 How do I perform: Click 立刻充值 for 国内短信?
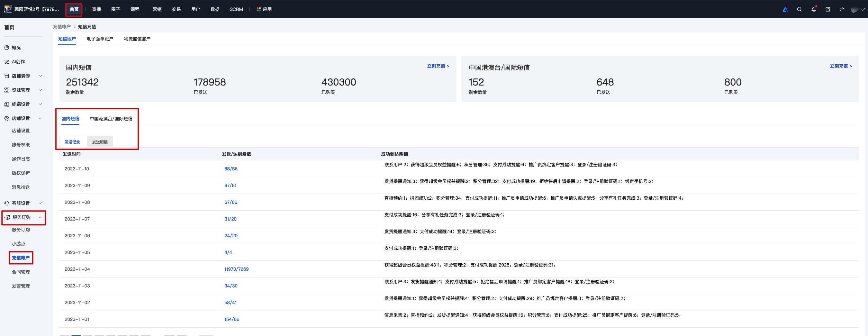[438, 66]
